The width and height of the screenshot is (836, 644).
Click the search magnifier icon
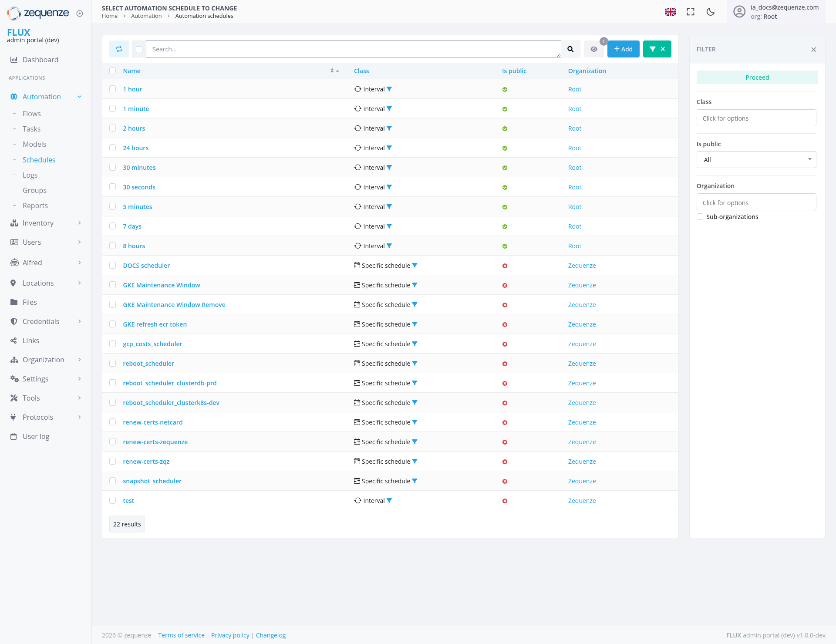pos(570,49)
